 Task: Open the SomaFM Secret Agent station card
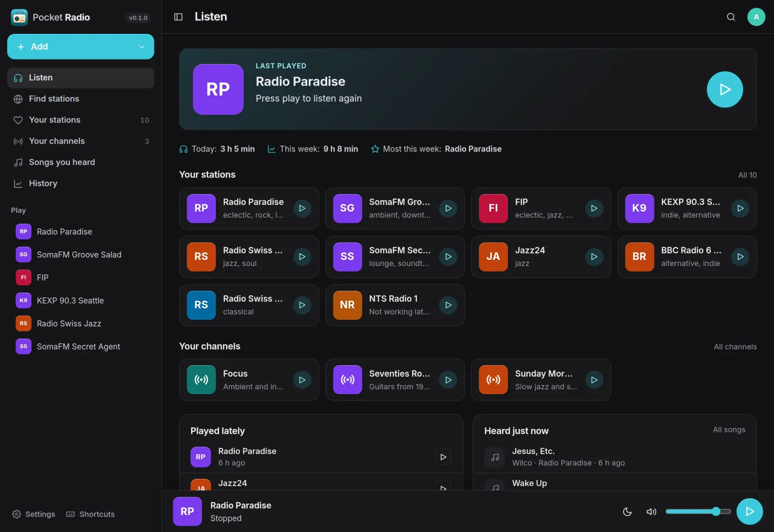point(395,257)
